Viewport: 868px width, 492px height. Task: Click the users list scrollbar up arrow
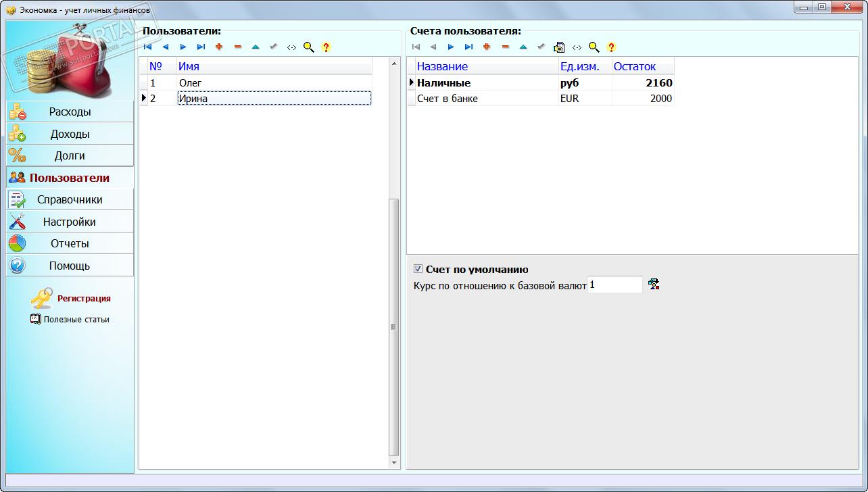[x=395, y=64]
